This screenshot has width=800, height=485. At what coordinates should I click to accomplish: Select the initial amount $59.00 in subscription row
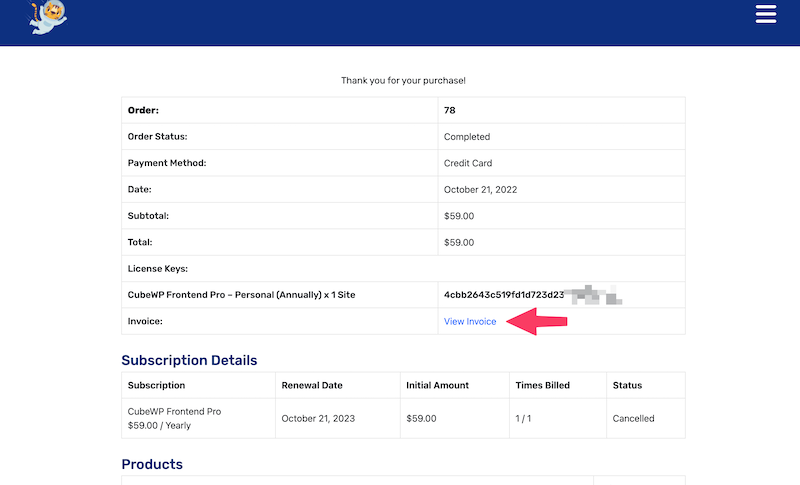(421, 418)
